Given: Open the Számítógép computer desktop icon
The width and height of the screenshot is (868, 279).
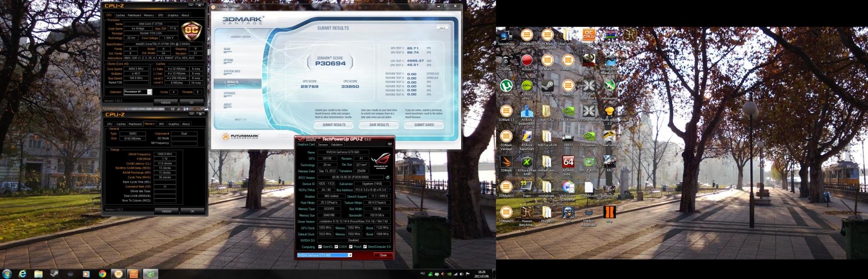Looking at the screenshot, I should (506, 37).
